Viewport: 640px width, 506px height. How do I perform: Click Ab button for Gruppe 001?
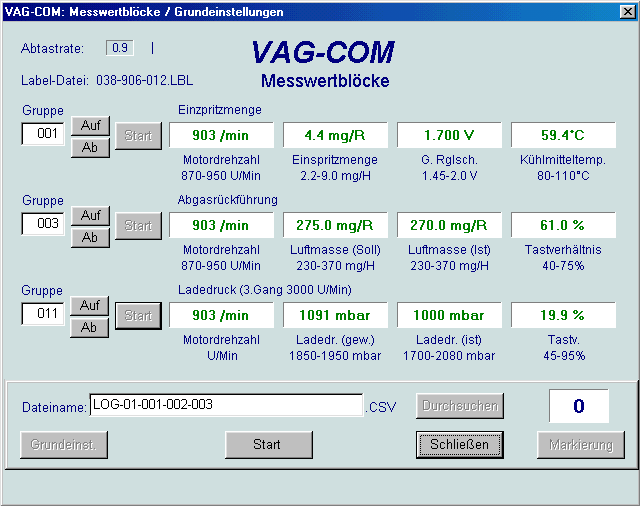89,149
